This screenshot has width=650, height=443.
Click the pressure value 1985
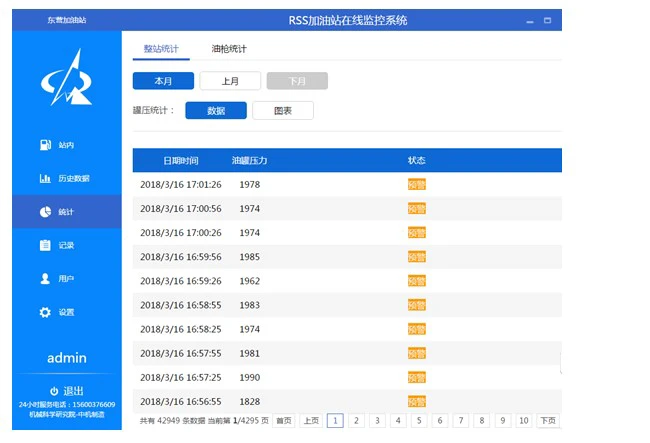[x=250, y=257]
